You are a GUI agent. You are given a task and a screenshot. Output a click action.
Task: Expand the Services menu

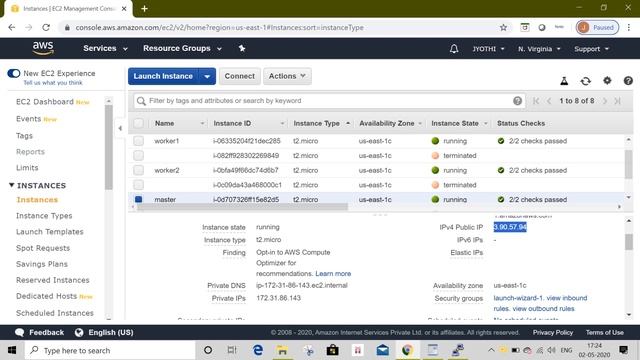(105, 48)
